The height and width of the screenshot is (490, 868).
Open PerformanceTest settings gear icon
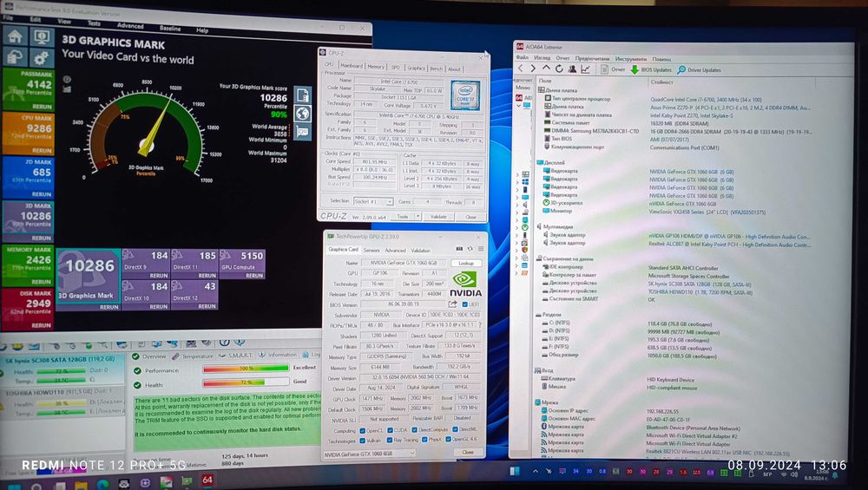[x=42, y=57]
